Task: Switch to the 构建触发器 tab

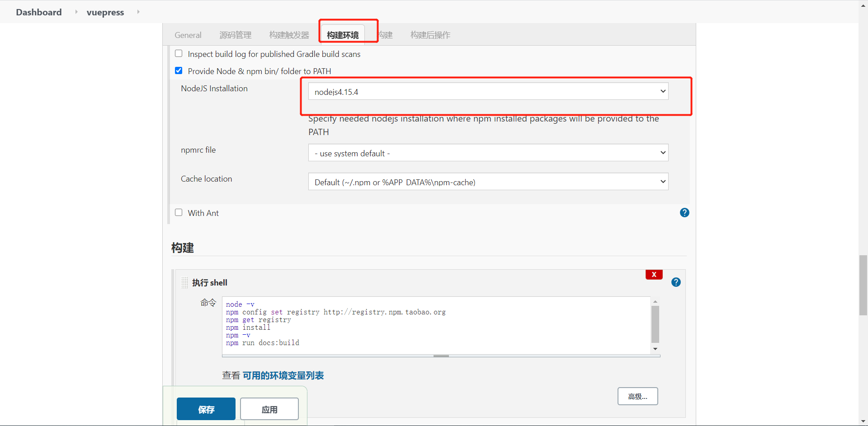Action: coord(289,35)
